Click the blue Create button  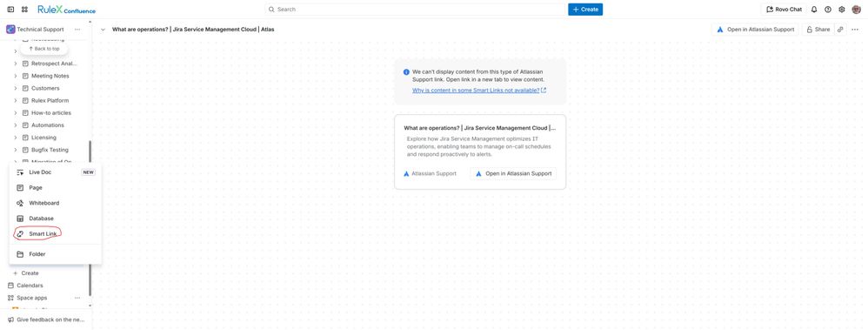(x=585, y=10)
